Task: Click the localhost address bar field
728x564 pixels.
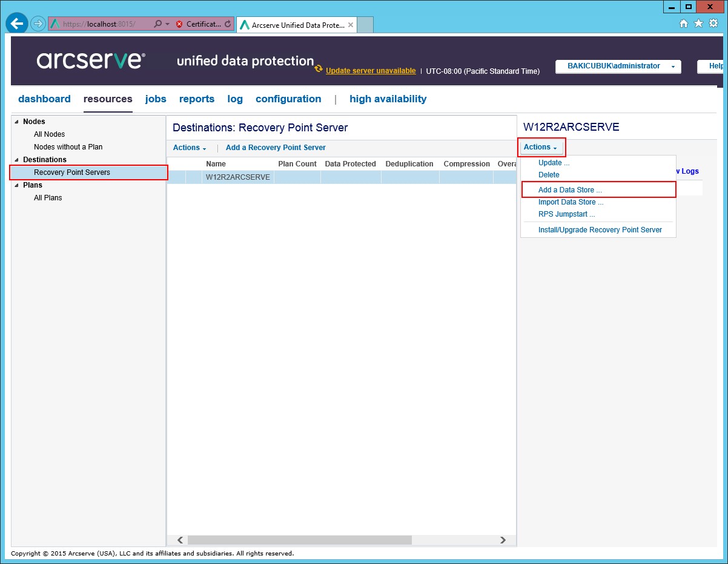Action: (100, 24)
